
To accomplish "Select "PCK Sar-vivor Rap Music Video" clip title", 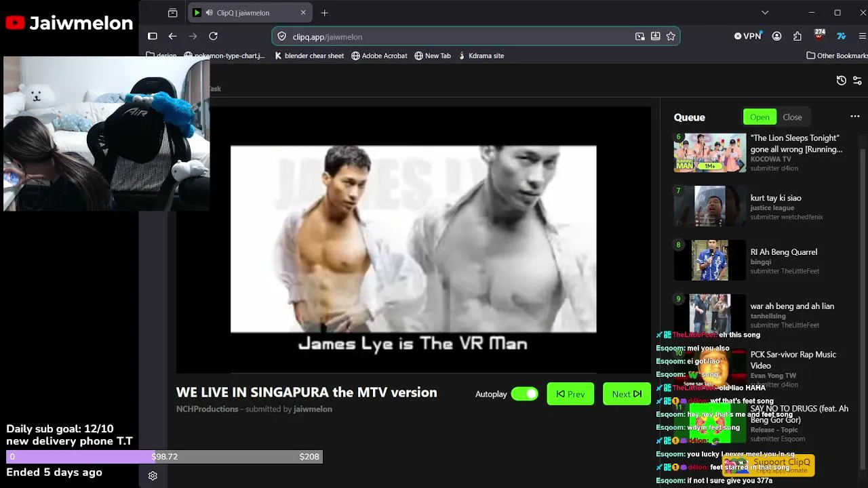I will point(793,360).
